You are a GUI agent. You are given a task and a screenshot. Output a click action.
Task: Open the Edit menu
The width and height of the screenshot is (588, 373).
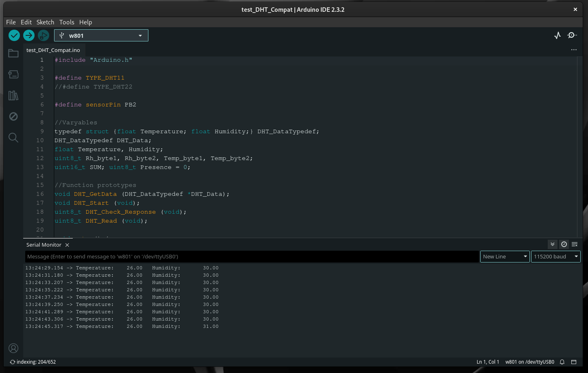[26, 22]
